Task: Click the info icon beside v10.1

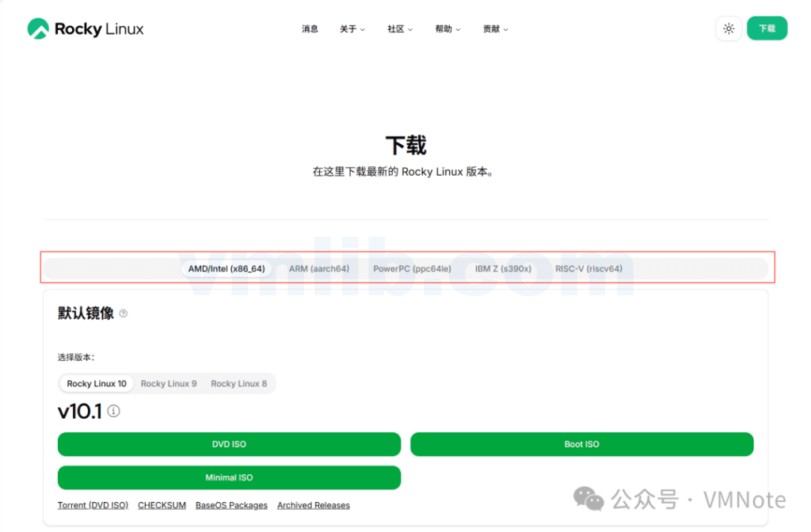Action: [x=114, y=411]
